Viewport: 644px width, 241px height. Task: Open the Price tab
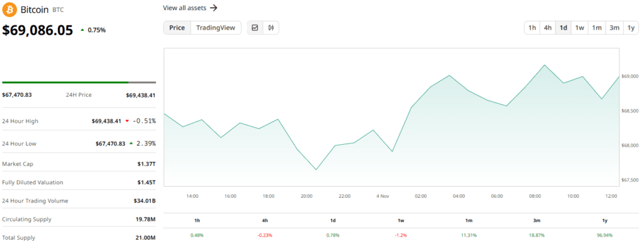coord(177,28)
